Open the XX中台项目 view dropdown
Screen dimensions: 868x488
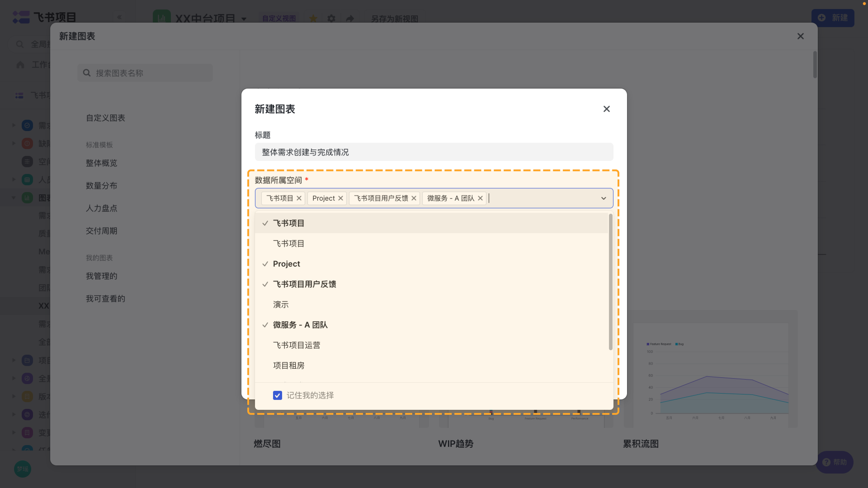pos(244,19)
